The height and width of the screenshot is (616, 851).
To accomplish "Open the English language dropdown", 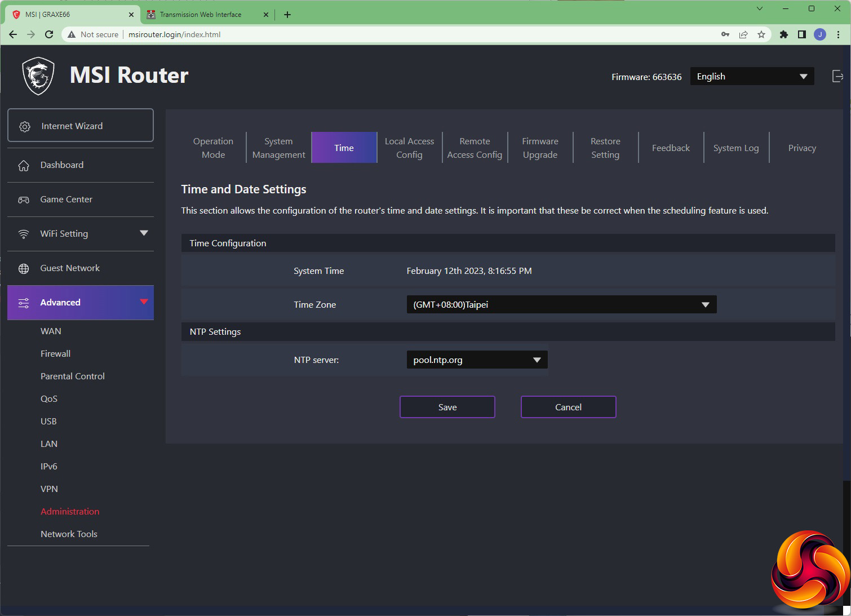I will click(x=752, y=77).
